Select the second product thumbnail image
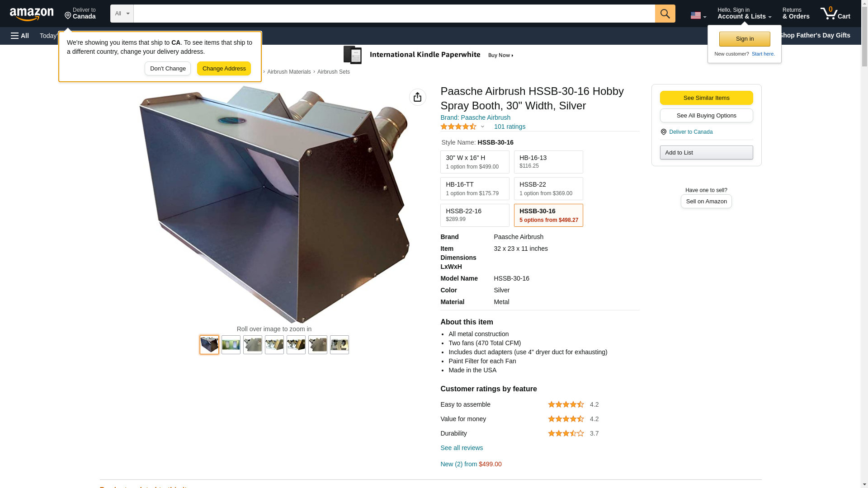Screen dimensions: 868x488 tap(231, 345)
